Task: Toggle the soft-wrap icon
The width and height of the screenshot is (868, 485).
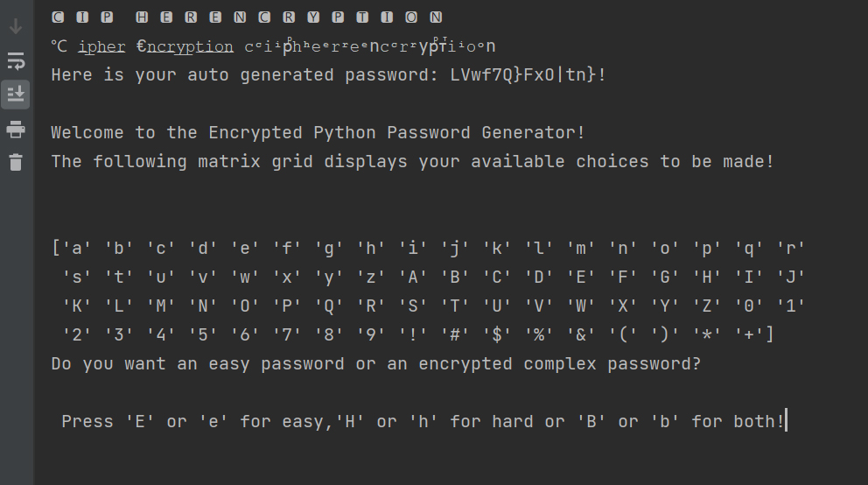Action: tap(16, 60)
